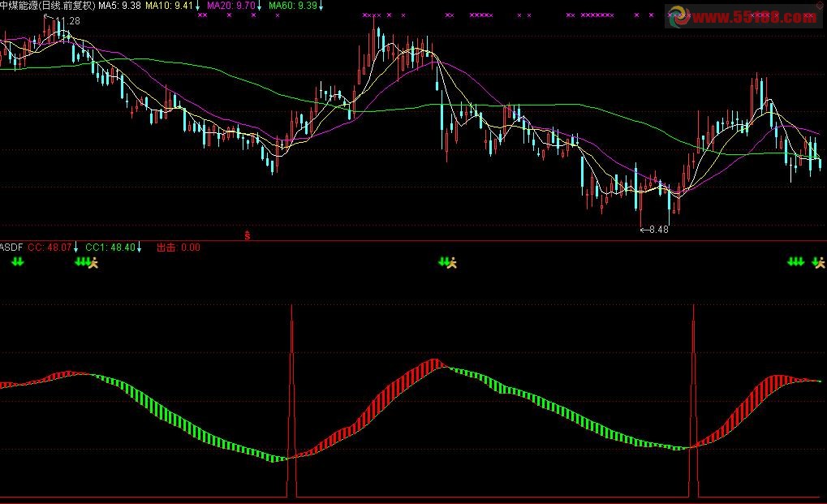Select the 中煤能源(日线.前复权) title text
The width and height of the screenshot is (827, 504).
coord(47,6)
